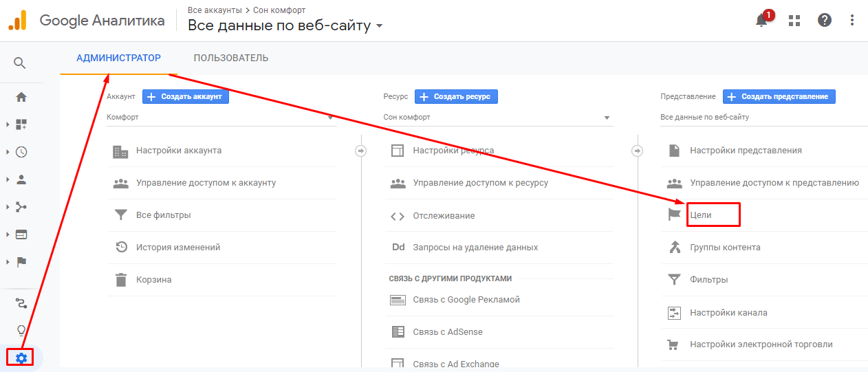Expand the Realtime clock reports section
The height and width of the screenshot is (372, 868).
click(21, 152)
